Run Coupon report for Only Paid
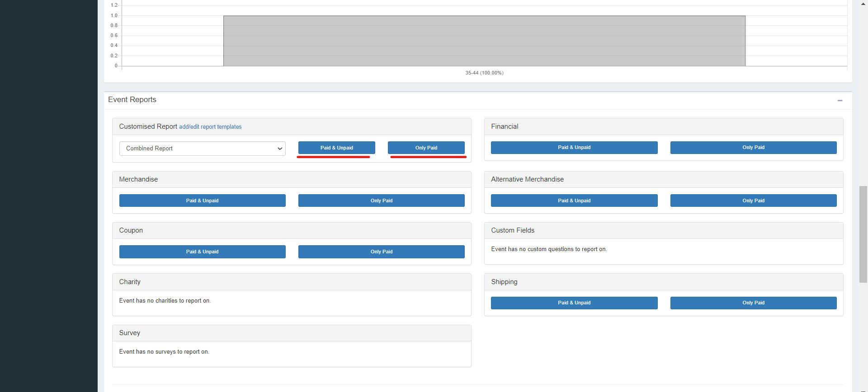868x392 pixels. click(381, 252)
